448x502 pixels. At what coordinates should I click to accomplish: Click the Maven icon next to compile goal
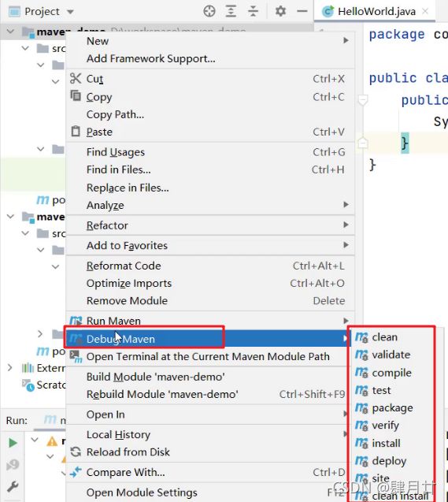[361, 373]
